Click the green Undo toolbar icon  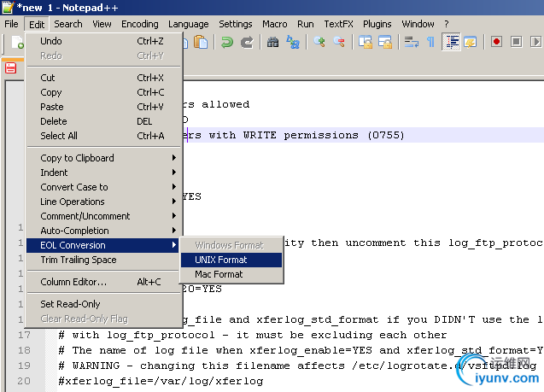point(227,43)
